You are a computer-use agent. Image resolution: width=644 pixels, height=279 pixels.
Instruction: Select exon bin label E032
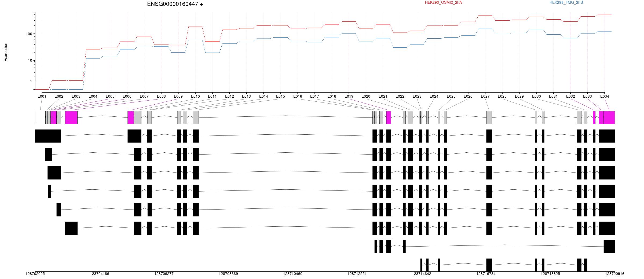click(570, 96)
